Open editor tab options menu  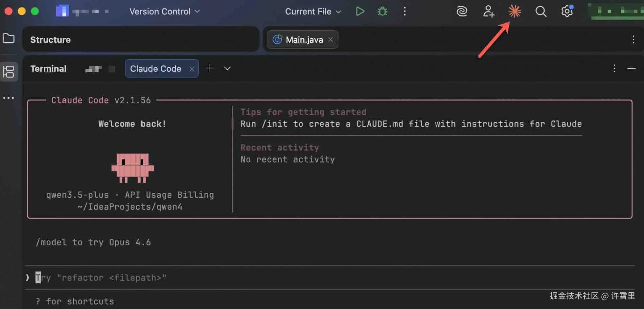(x=633, y=40)
